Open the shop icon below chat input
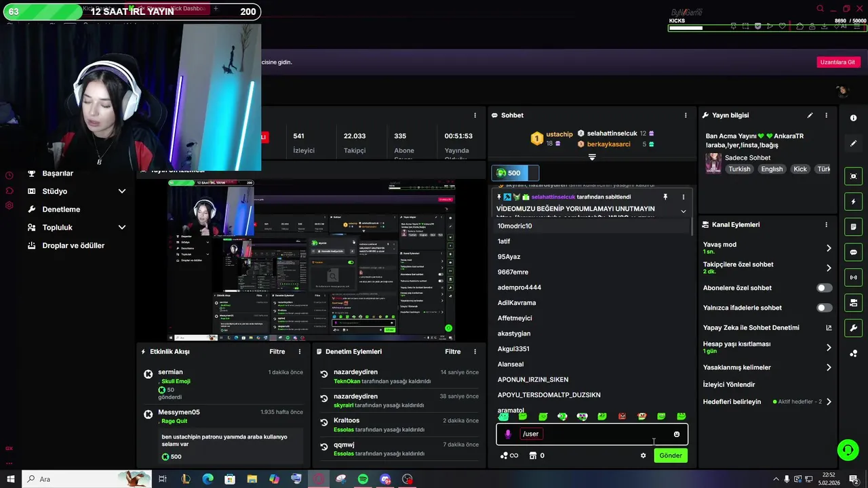868x488 pixels. point(532,455)
